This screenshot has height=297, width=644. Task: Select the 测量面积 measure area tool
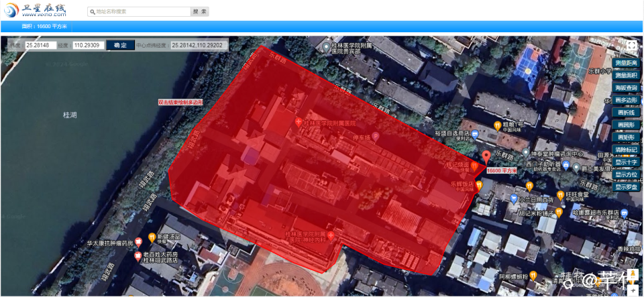click(627, 75)
